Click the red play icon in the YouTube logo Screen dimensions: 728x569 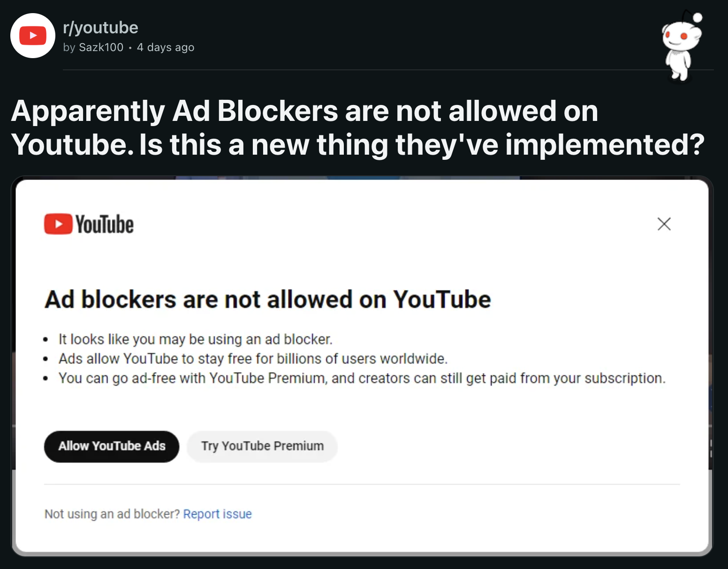(x=58, y=224)
